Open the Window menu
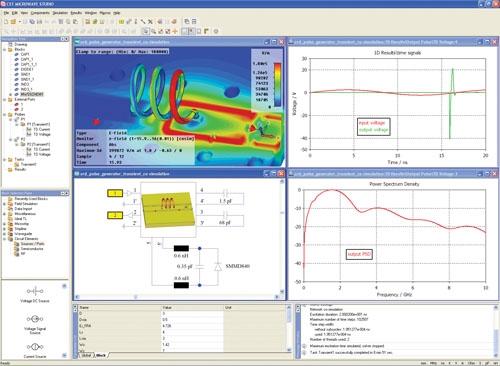The image size is (500, 366). pyautogui.click(x=91, y=13)
